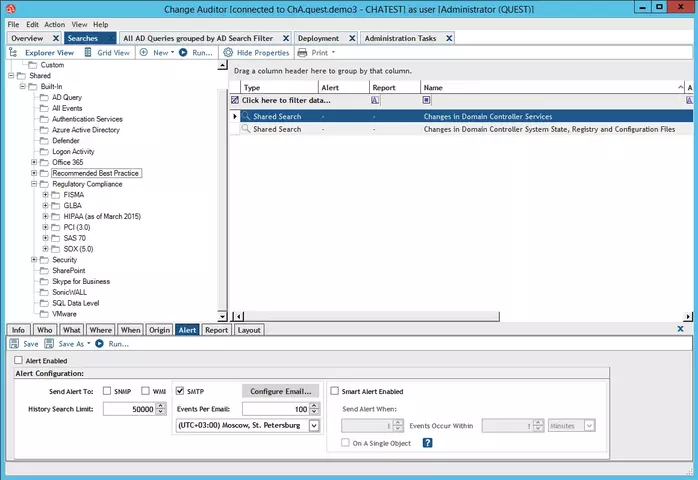Click the Hide Properties button label
Viewport: 698px width, 480px height.
[263, 53]
